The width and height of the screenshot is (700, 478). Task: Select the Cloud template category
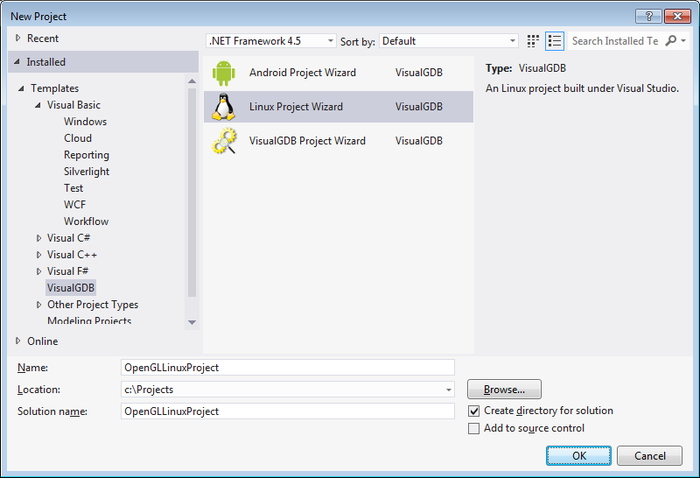(x=78, y=138)
